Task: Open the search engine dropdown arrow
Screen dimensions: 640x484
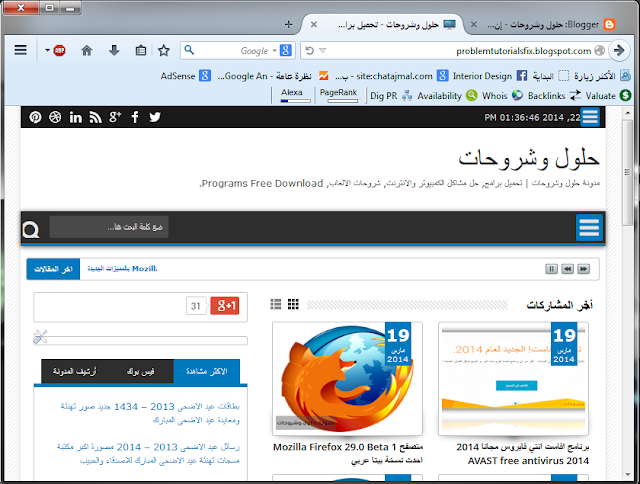Action: (275, 51)
